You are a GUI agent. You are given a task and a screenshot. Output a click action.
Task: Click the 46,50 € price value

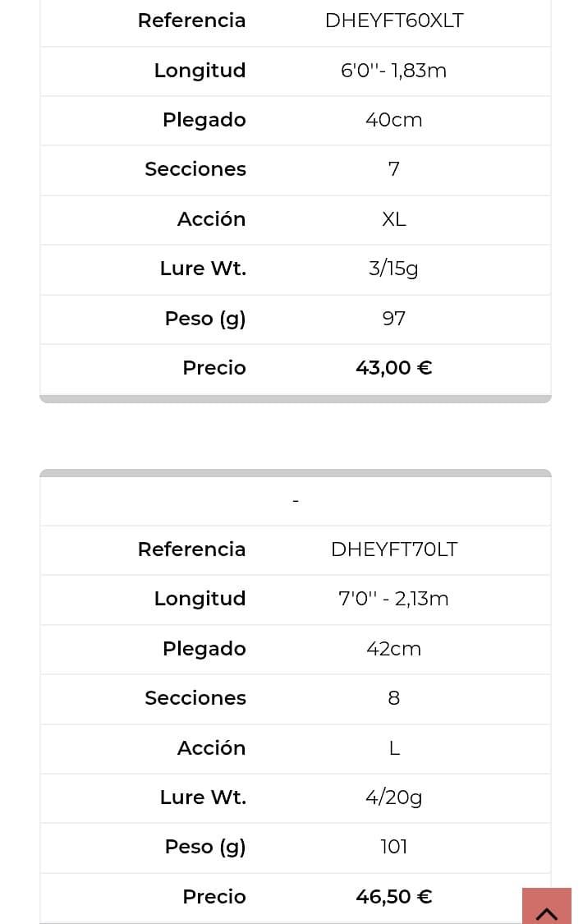point(394,897)
